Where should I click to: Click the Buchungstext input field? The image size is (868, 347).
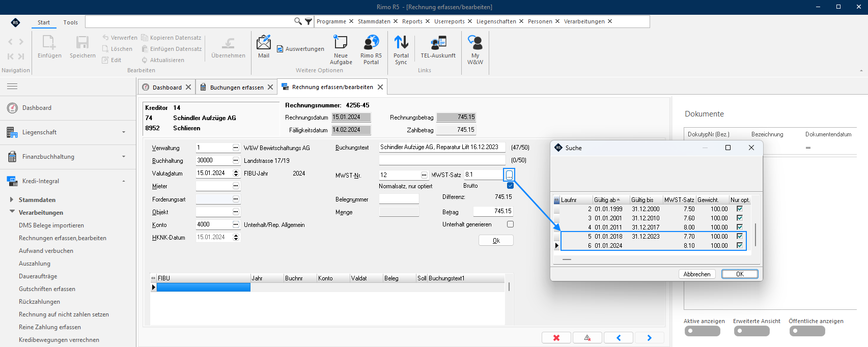click(x=442, y=147)
